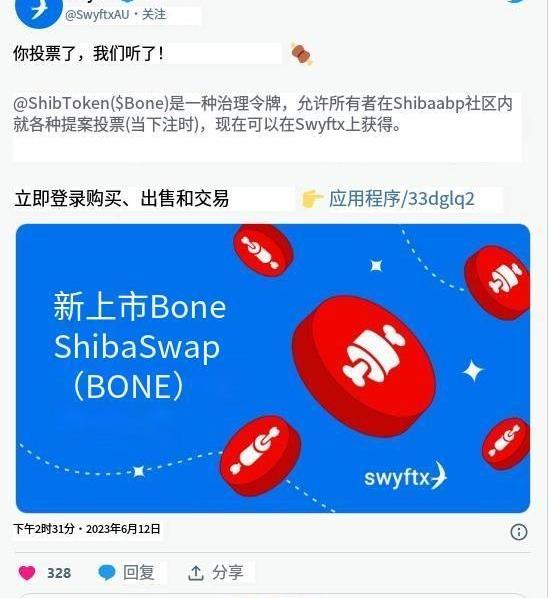Click the share upload arrow icon

tap(196, 573)
